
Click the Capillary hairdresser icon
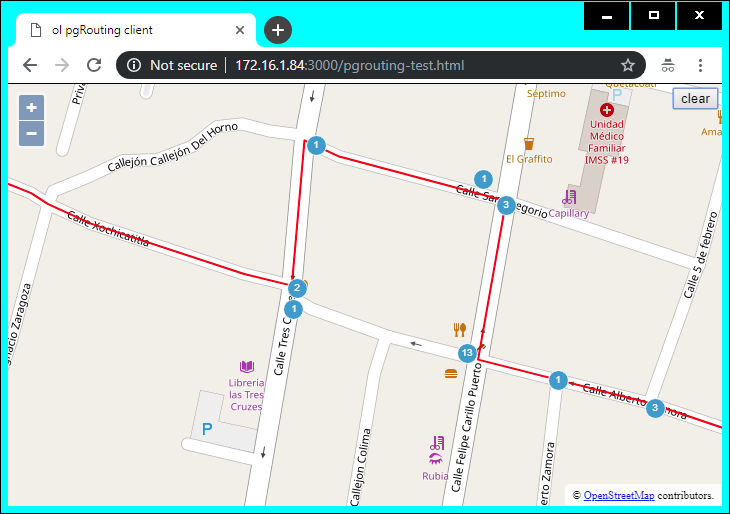coord(569,197)
